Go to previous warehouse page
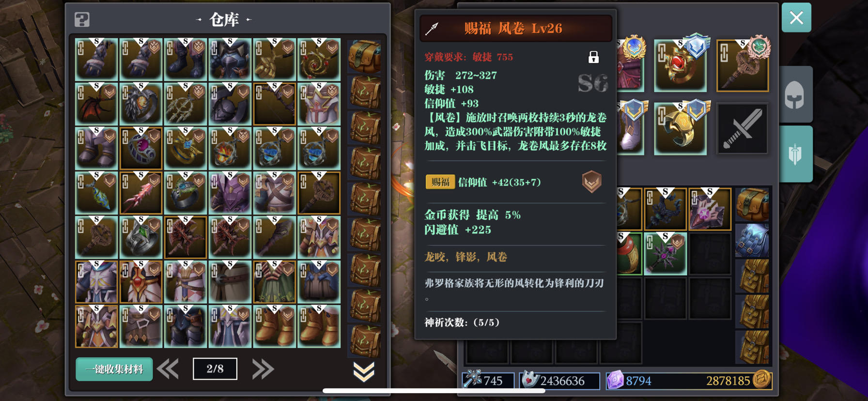Screen dimensions: 868x401 pos(168,370)
